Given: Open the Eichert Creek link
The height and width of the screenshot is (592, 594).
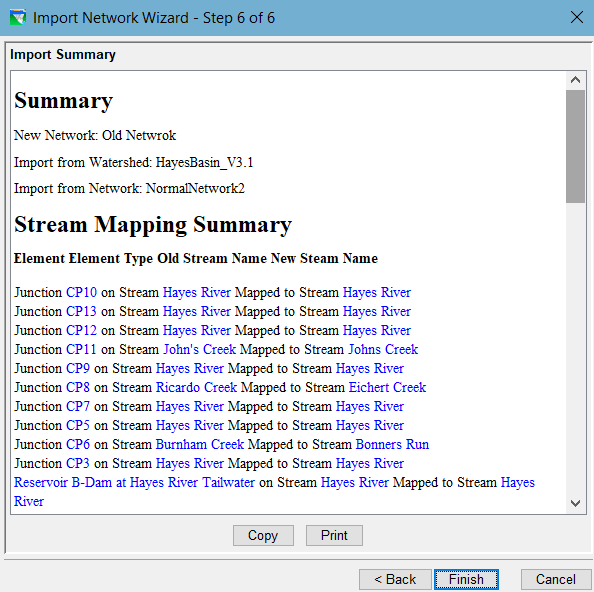Looking at the screenshot, I should [387, 387].
